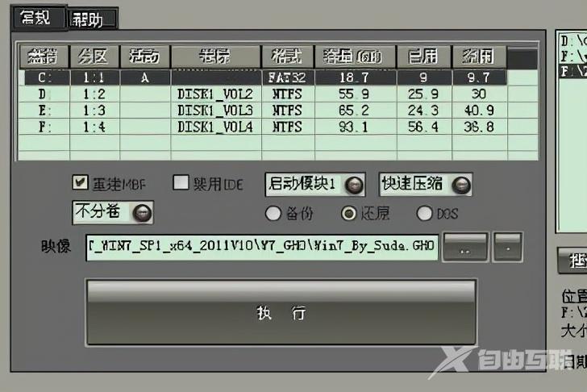Select the 备份 radio button

[273, 214]
